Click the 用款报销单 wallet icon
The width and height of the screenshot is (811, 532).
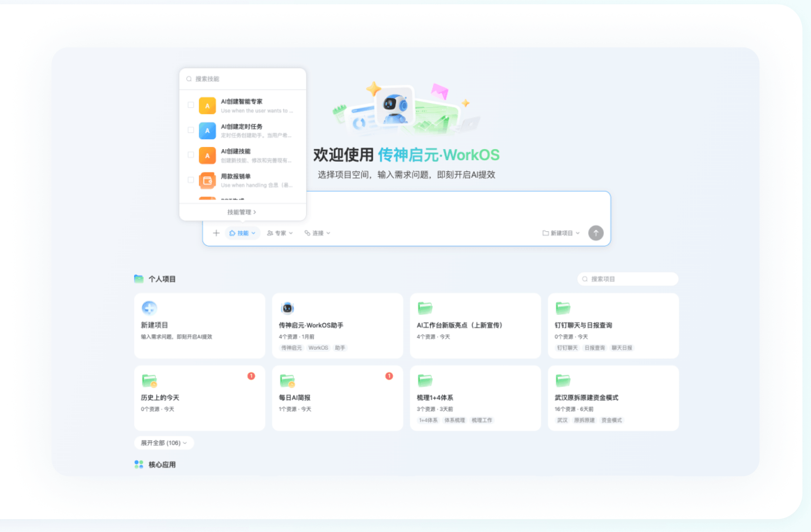(x=207, y=181)
